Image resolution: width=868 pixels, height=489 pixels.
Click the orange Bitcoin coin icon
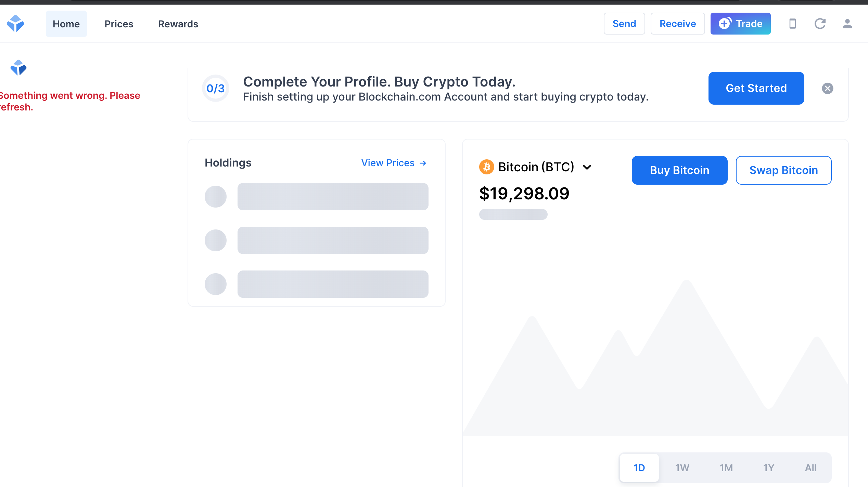point(486,167)
